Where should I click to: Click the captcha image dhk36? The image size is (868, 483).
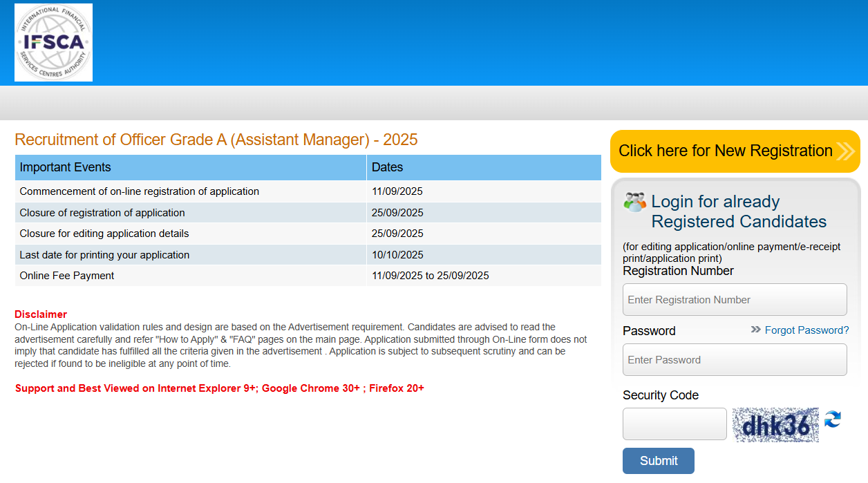[775, 425]
